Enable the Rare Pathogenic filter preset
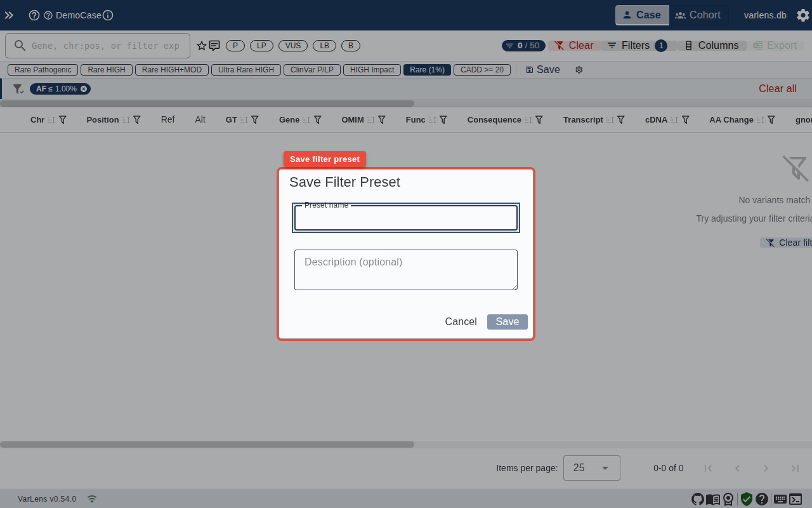This screenshot has height=508, width=812. click(42, 69)
